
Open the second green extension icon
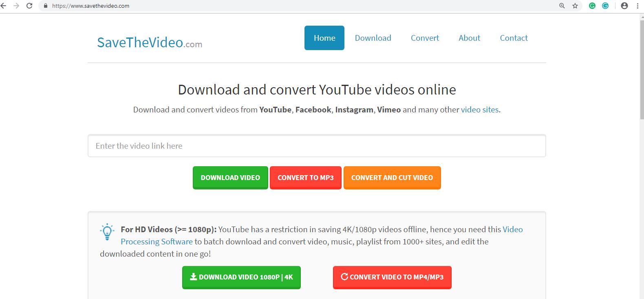click(605, 6)
